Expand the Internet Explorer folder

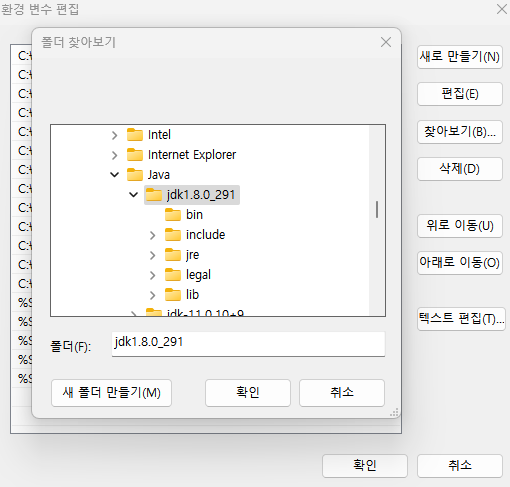pyautogui.click(x=115, y=155)
